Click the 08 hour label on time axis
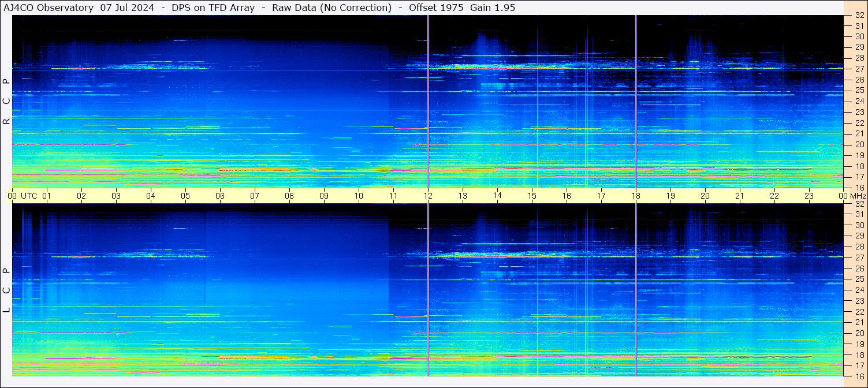This screenshot has height=388, width=868. pos(289,196)
